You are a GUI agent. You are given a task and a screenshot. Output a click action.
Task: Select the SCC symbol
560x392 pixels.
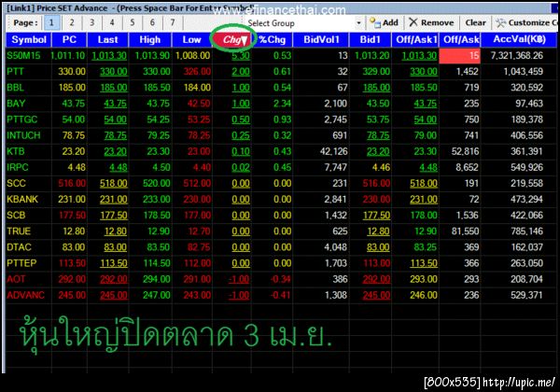point(16,184)
